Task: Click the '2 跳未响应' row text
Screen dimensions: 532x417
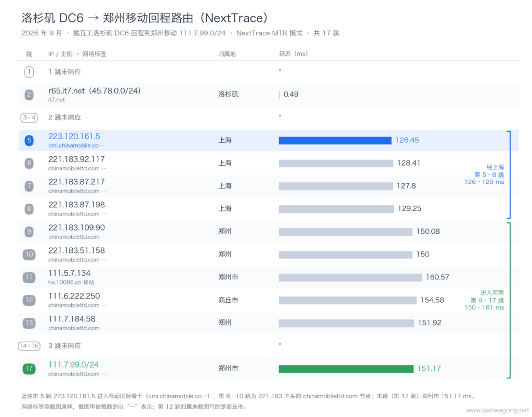Action: [x=64, y=118]
